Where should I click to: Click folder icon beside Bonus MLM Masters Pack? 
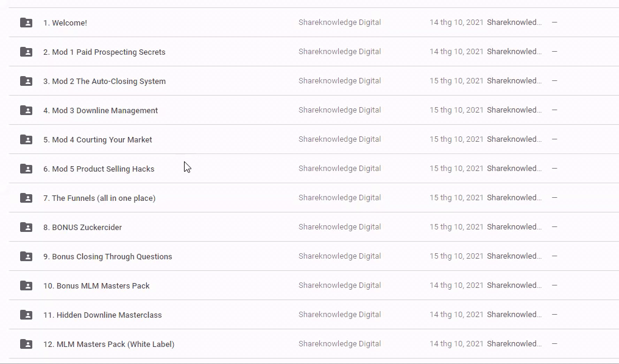pyautogui.click(x=26, y=285)
